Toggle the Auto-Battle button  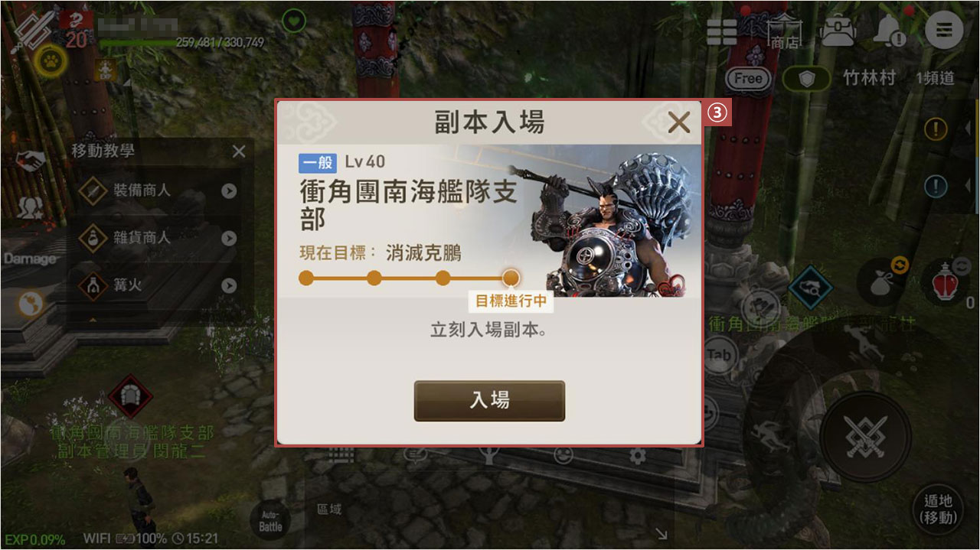pos(270,521)
